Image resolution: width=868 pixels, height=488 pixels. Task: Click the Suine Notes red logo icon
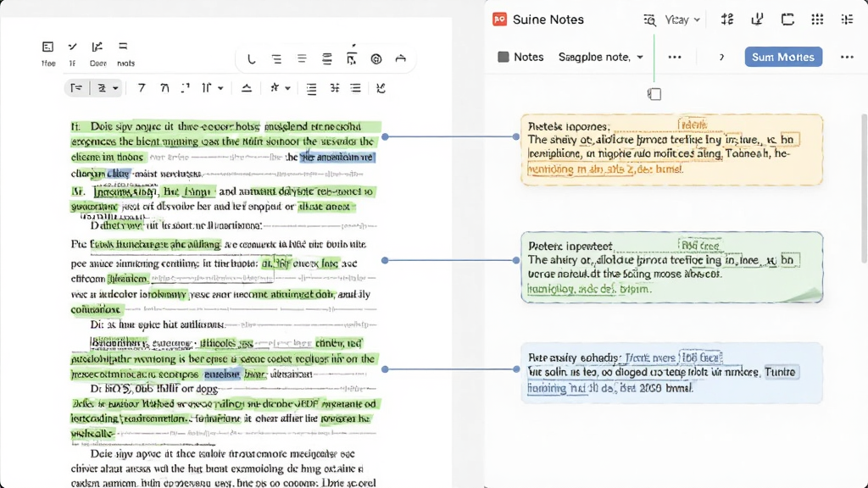(499, 19)
